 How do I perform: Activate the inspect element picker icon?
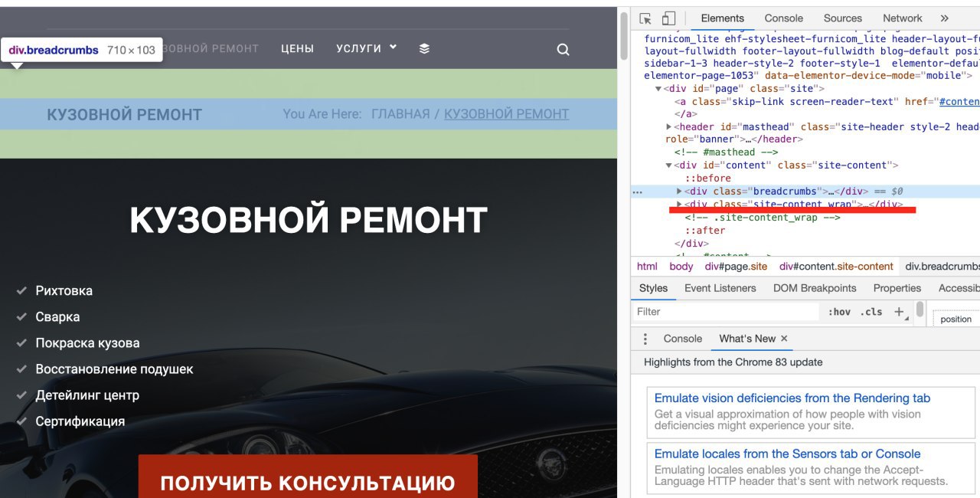tap(645, 18)
